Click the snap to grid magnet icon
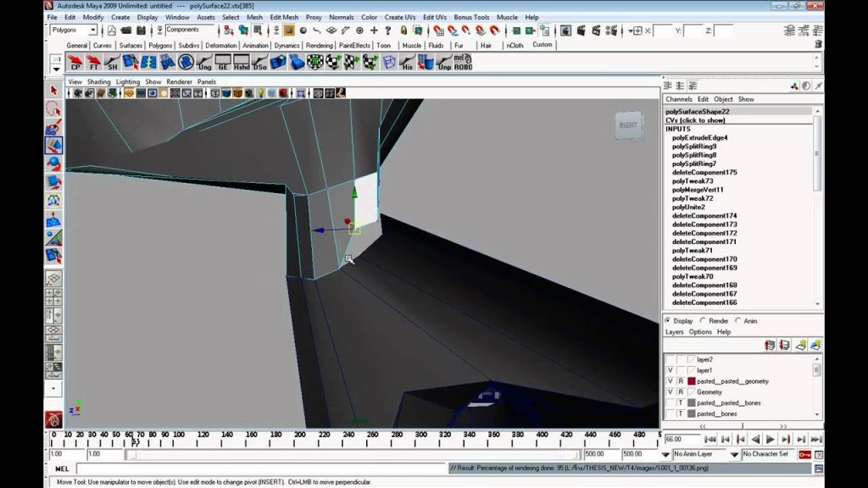 438,30
